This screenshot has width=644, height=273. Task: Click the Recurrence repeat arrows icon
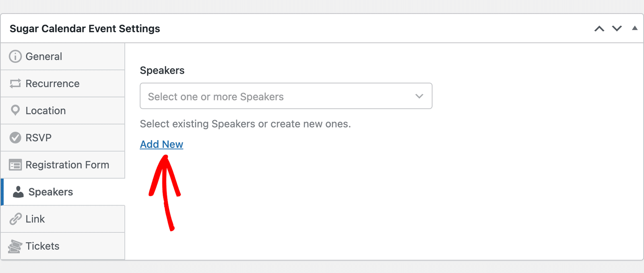(15, 83)
